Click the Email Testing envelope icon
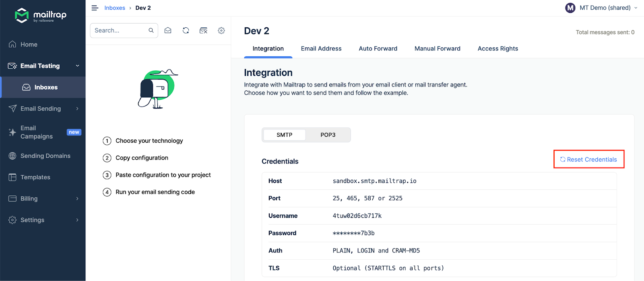644x281 pixels. 12,66
